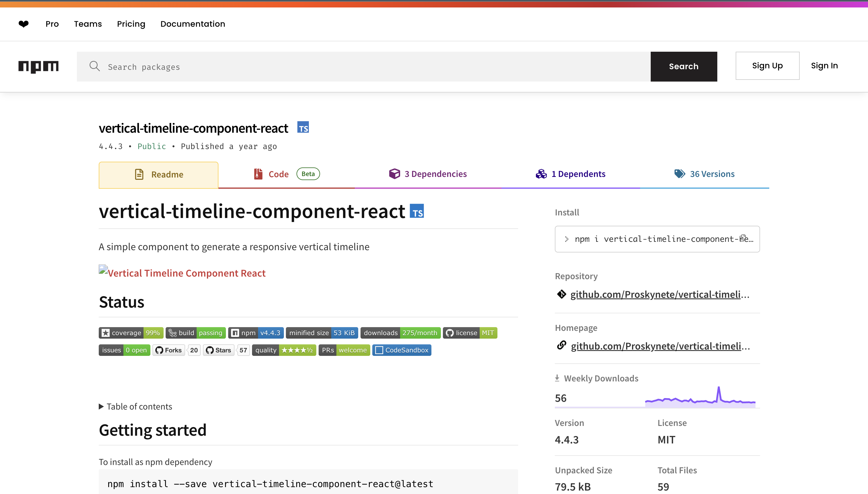Focus the Search packages input field
The width and height of the screenshot is (868, 494).
(x=364, y=67)
